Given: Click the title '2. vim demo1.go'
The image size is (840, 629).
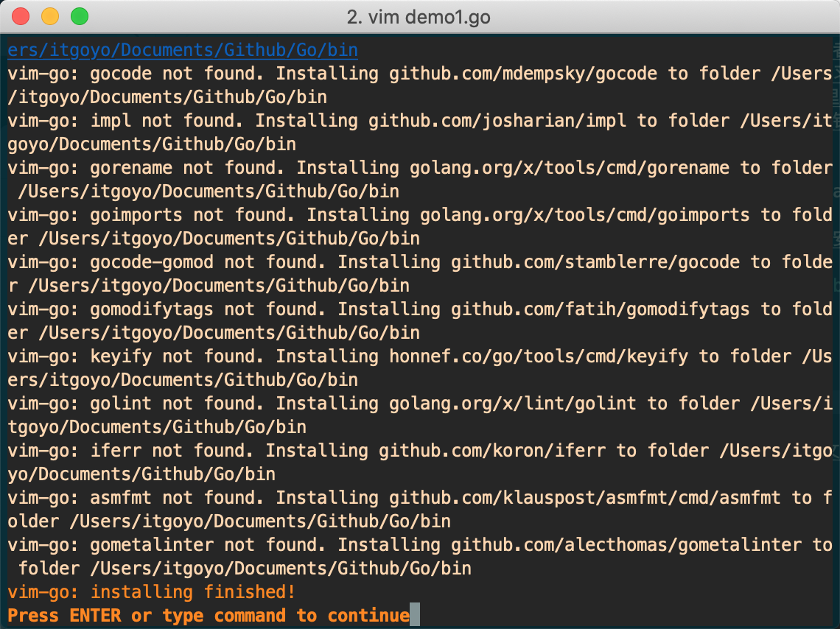Looking at the screenshot, I should [419, 17].
